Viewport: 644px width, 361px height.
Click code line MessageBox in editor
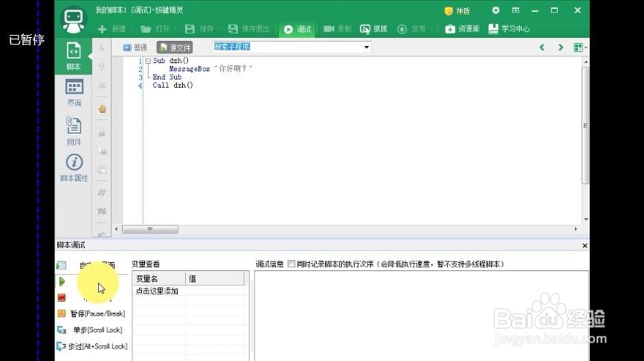210,69
